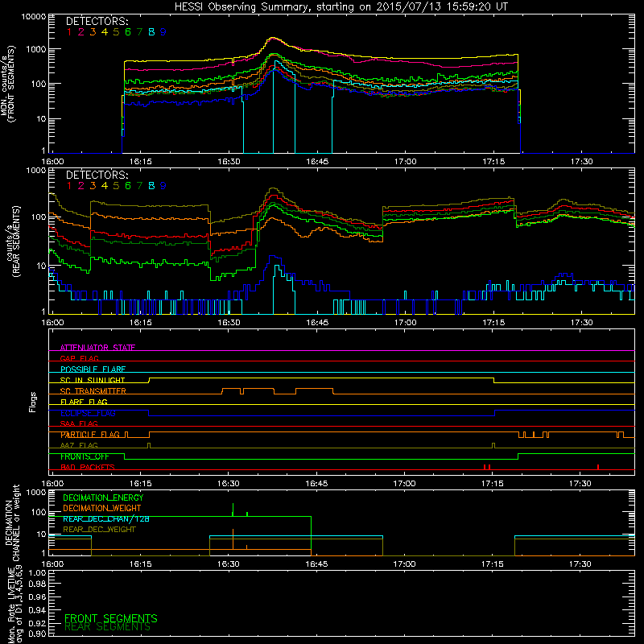
Task: Click the '0.98' tick on livetime axis
Action: (37, 584)
